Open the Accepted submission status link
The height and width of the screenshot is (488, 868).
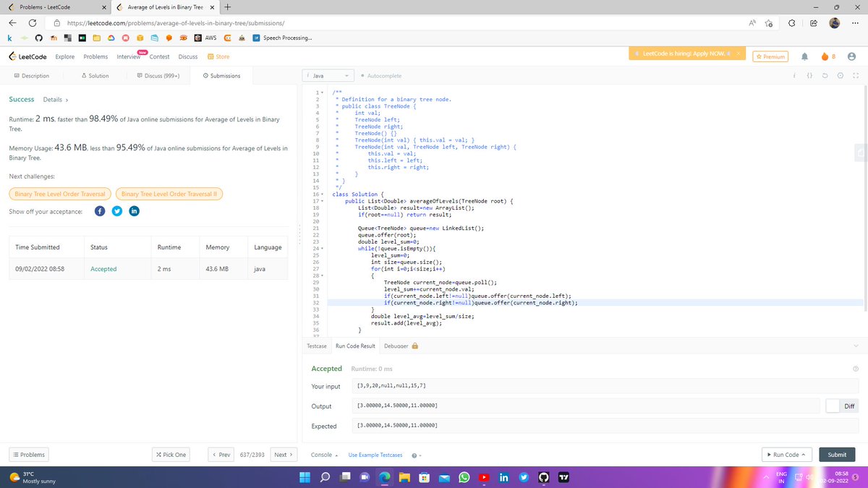pos(103,269)
